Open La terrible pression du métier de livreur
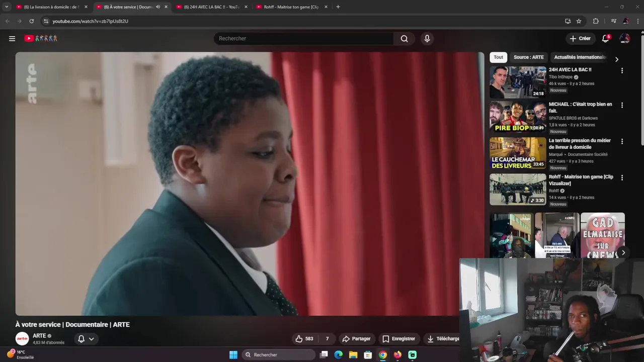The image size is (644, 362). pyautogui.click(x=580, y=144)
